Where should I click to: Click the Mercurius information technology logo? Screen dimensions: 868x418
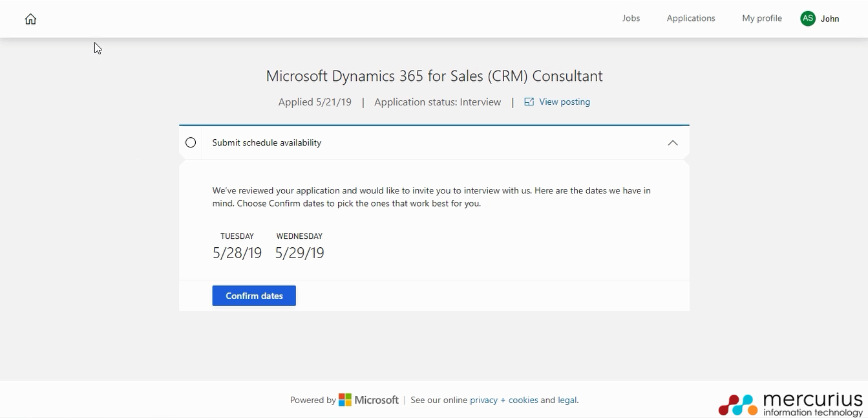click(x=790, y=404)
